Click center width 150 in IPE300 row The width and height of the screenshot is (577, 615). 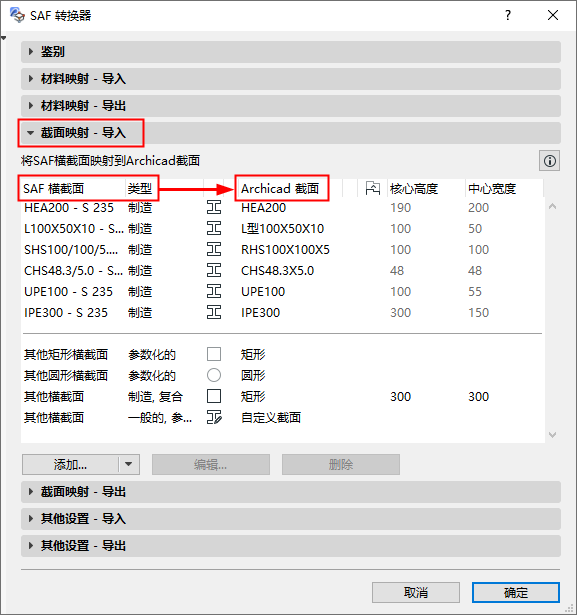(478, 313)
